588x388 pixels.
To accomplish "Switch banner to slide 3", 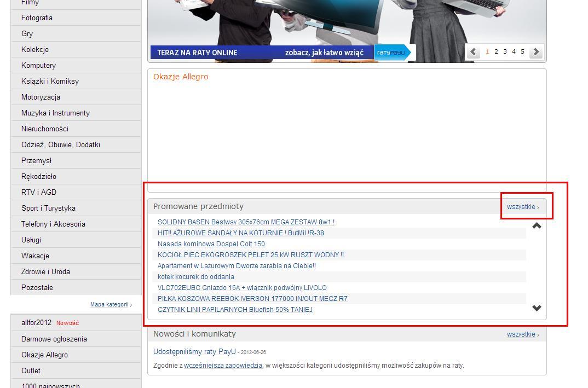I will pos(505,52).
